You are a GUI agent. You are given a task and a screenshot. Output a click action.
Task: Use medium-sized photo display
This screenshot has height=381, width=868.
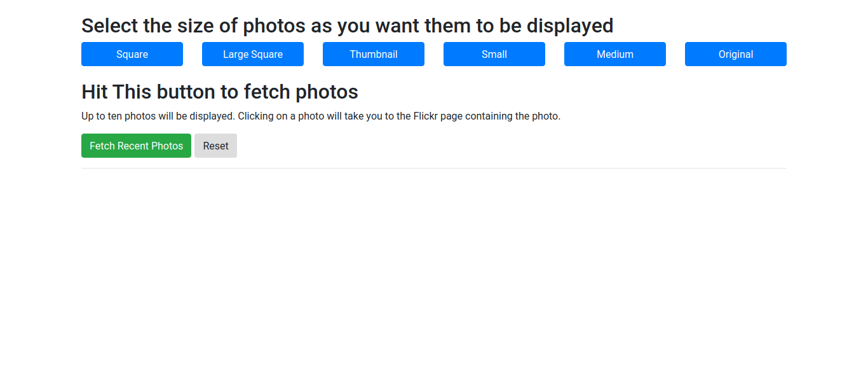pyautogui.click(x=615, y=54)
